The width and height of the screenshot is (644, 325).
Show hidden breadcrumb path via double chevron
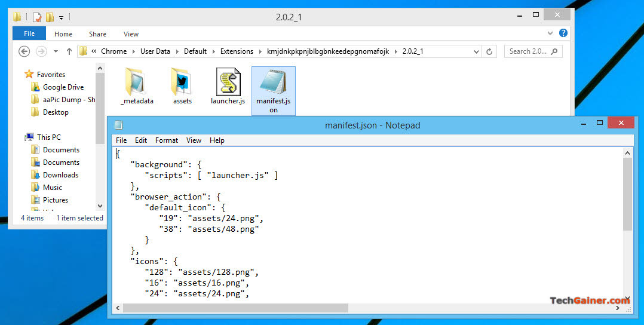(94, 51)
